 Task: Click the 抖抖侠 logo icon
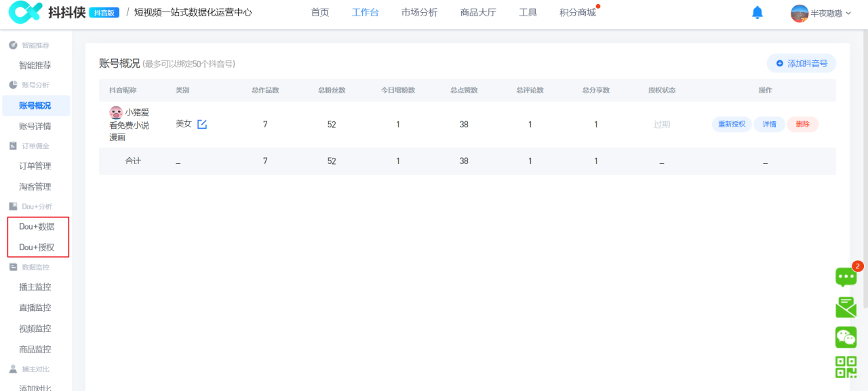(25, 12)
